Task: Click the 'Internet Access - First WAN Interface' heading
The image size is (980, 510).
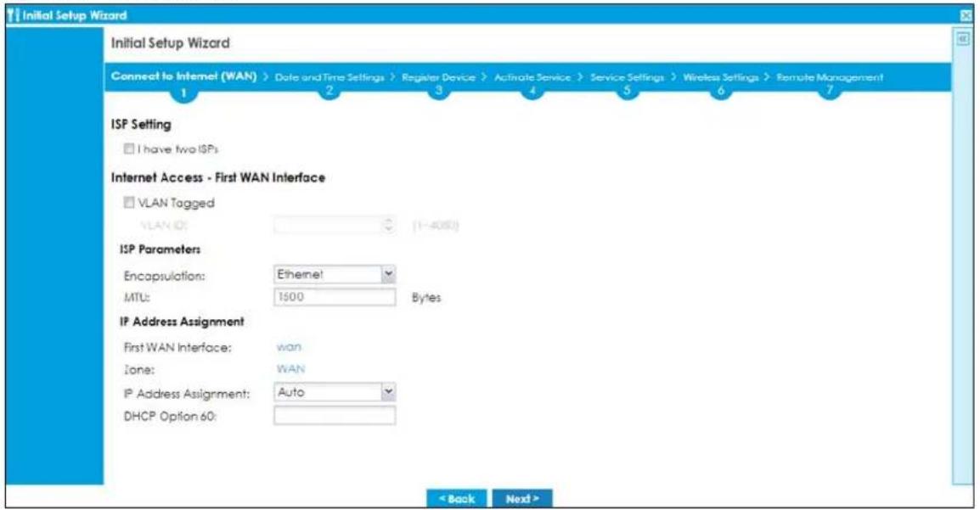Action: pos(218,177)
